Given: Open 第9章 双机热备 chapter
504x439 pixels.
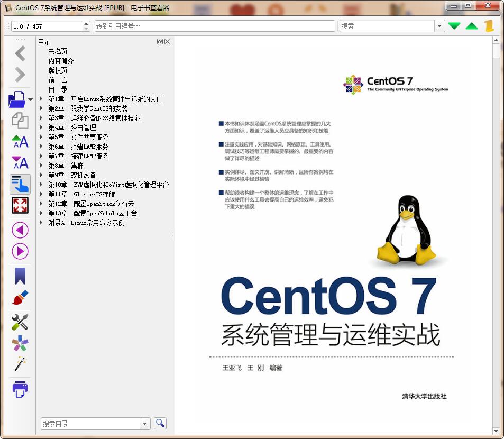Looking at the screenshot, I should point(72,175).
